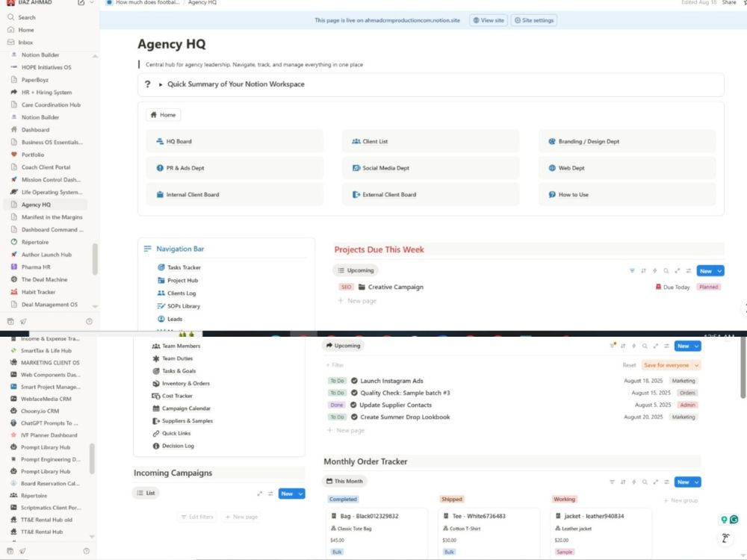Viewport: 747px width, 560px height.
Task: Click New group in order tracker
Action: pos(681,500)
